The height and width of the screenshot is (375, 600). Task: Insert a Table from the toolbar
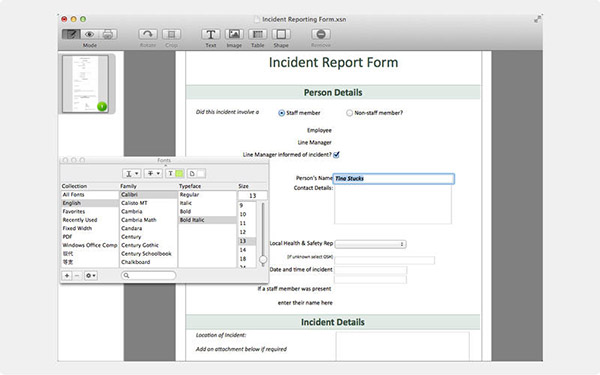coord(258,34)
